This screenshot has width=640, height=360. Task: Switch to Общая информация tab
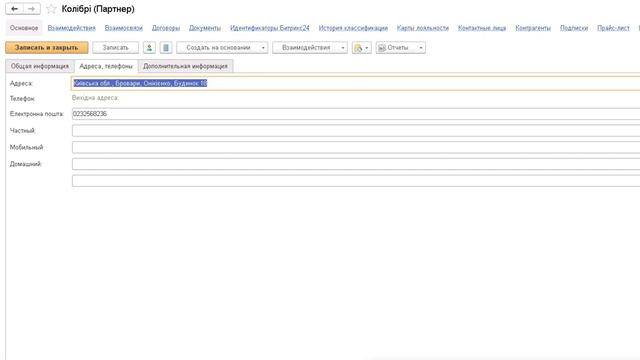click(x=40, y=66)
